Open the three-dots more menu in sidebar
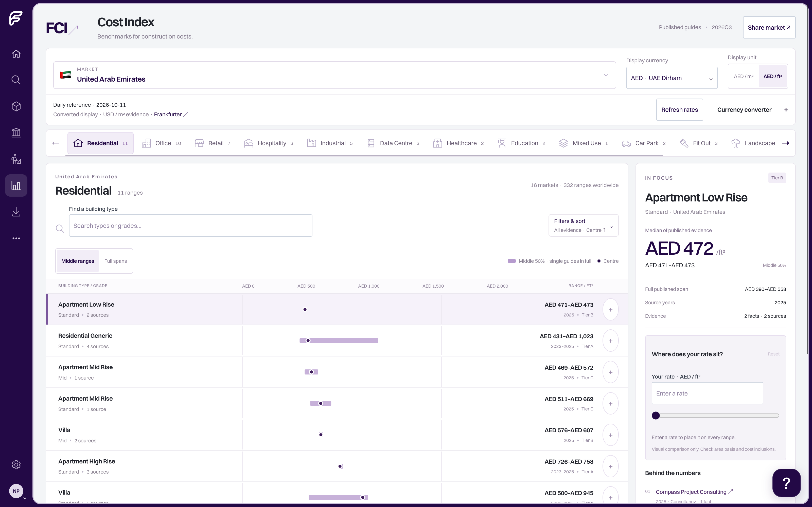This screenshot has width=812, height=507. (16, 238)
